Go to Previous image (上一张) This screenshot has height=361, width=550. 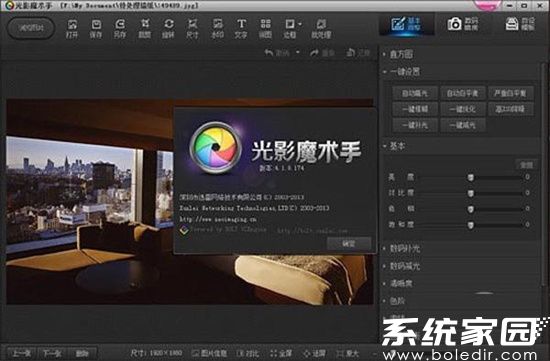click(21, 353)
